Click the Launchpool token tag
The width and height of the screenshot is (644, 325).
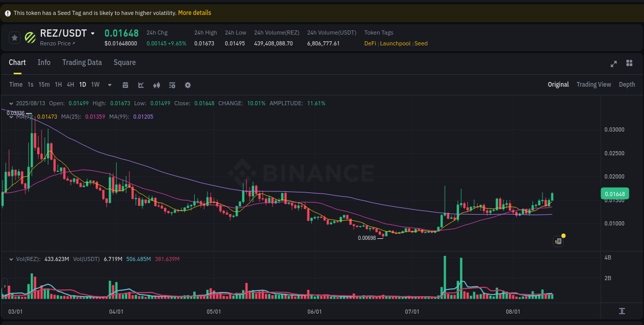pos(395,43)
